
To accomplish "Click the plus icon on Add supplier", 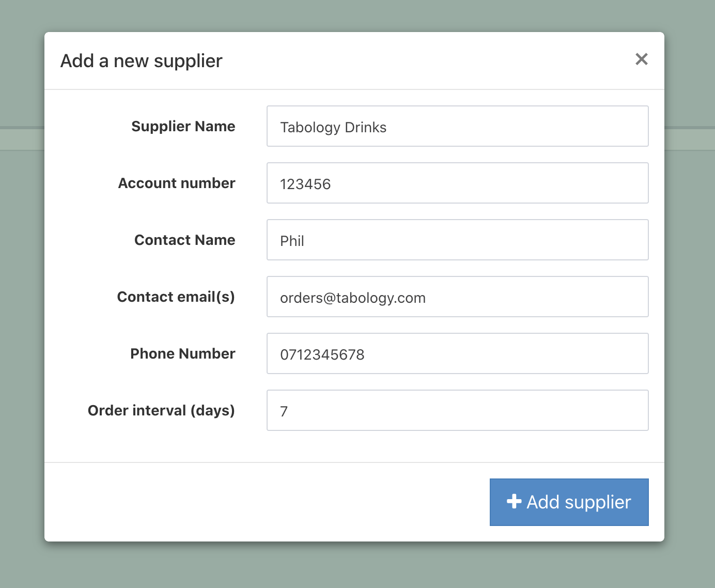I will click(x=514, y=501).
